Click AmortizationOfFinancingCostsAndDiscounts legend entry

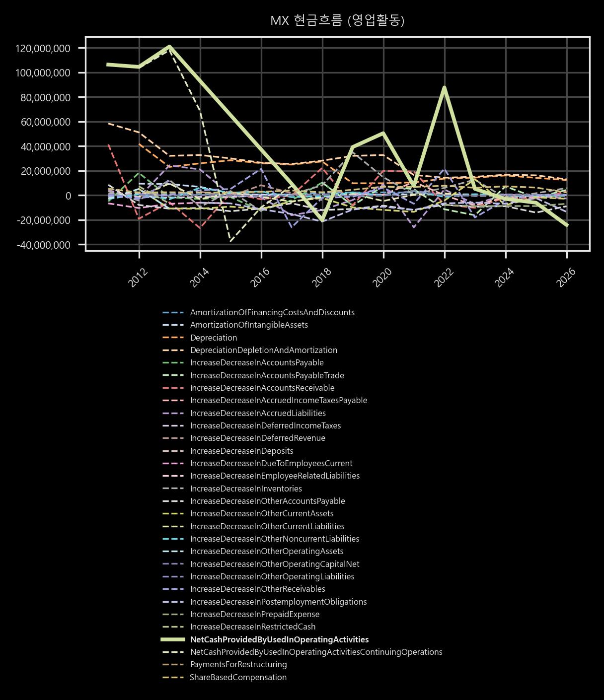coord(258,313)
